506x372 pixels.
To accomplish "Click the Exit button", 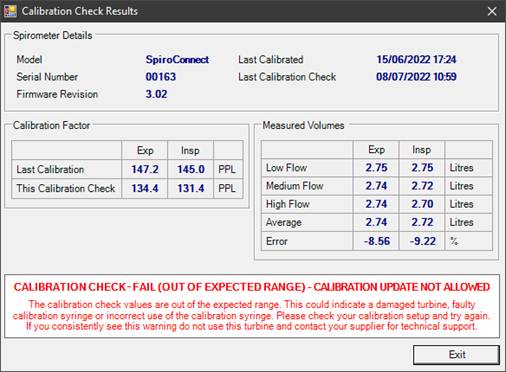I will click(456, 355).
